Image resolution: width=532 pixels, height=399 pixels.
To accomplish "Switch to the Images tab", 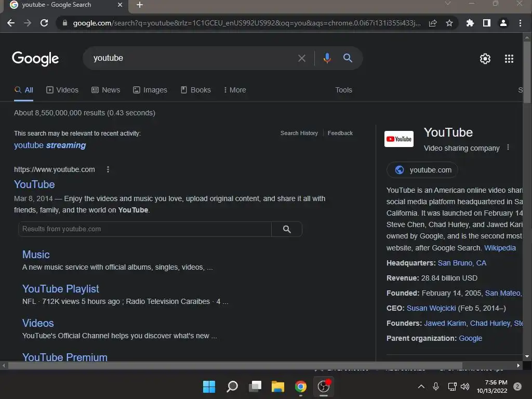I will (x=150, y=90).
